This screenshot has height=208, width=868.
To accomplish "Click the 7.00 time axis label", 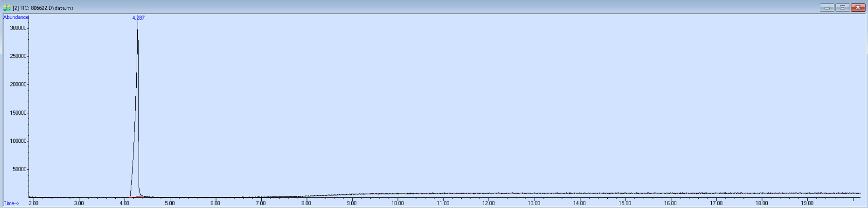I will (x=261, y=203).
